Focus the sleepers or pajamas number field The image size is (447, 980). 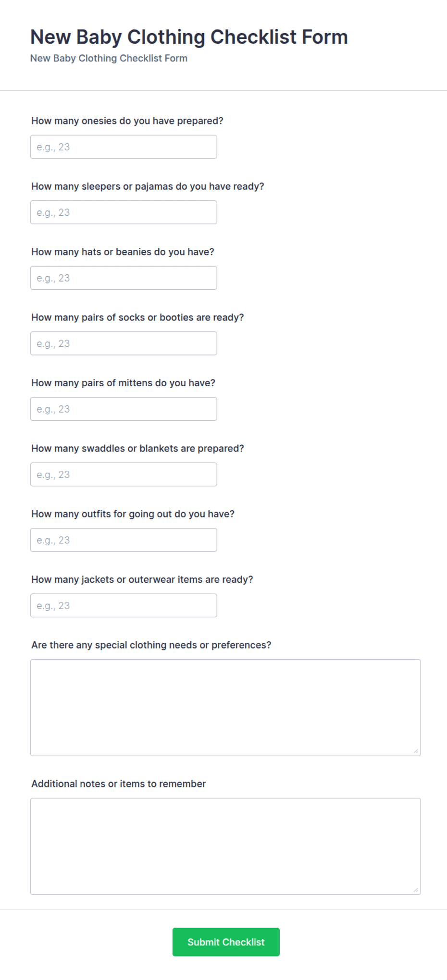point(124,212)
